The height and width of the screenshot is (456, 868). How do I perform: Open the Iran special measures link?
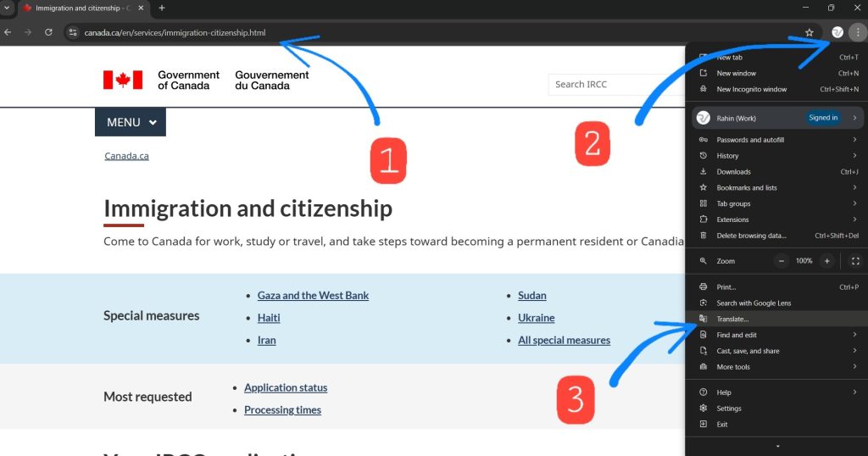(x=266, y=341)
